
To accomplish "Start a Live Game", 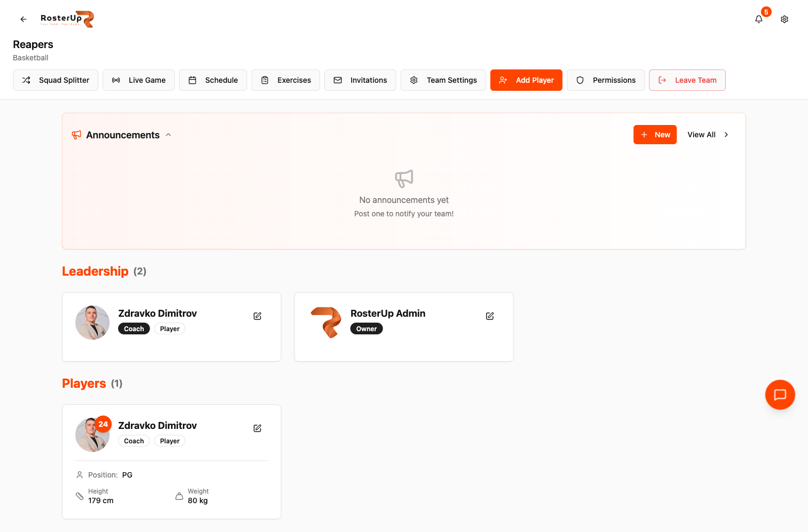I will 138,80.
